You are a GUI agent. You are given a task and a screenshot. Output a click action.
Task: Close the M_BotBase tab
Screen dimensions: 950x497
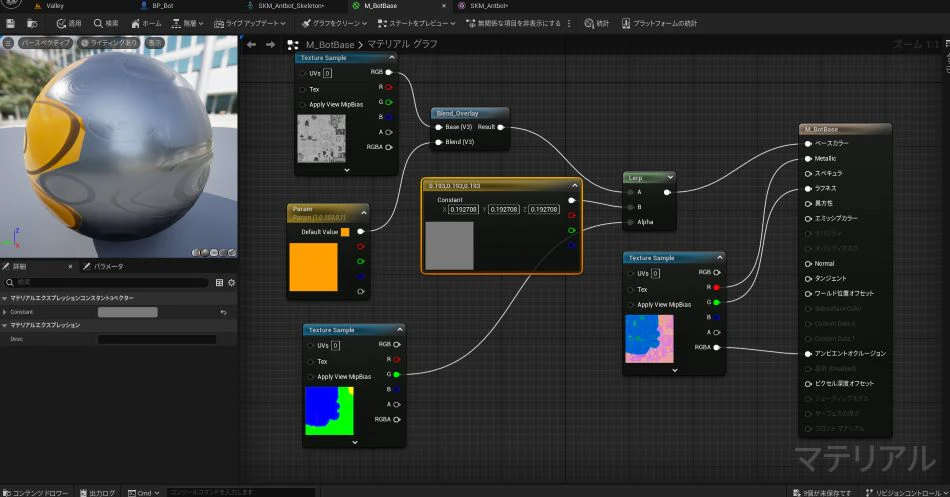coord(444,5)
